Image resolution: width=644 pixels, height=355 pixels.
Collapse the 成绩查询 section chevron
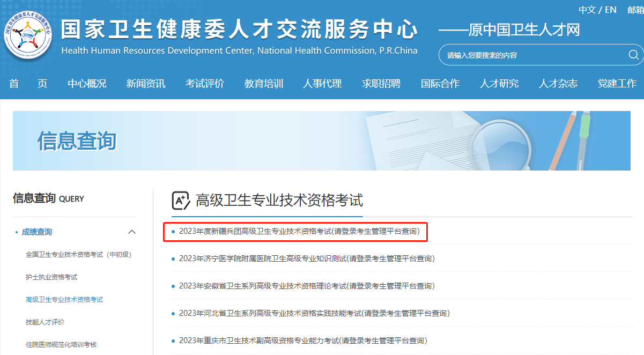coord(131,232)
